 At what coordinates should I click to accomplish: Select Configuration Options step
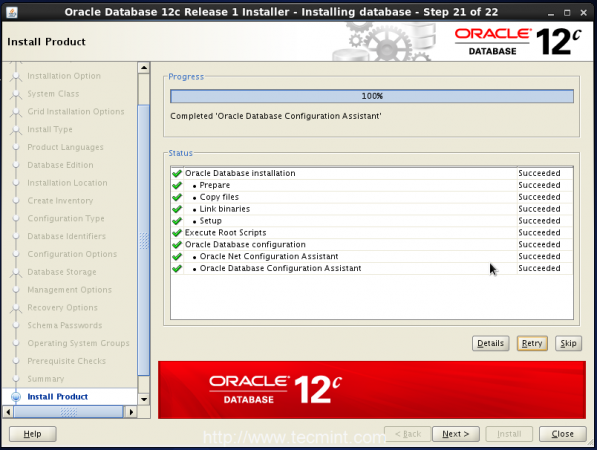[x=72, y=254]
